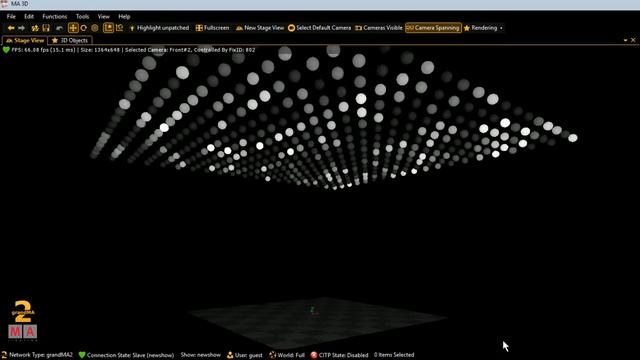Click the green Connection State heart icon
Viewport: 640px width, 360px height.
[x=82, y=355]
